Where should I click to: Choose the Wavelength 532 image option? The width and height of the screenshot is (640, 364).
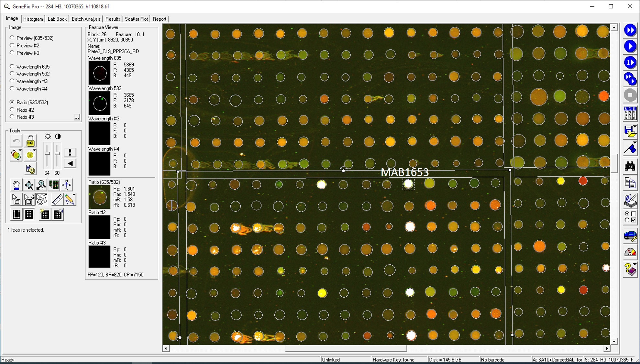pos(12,74)
